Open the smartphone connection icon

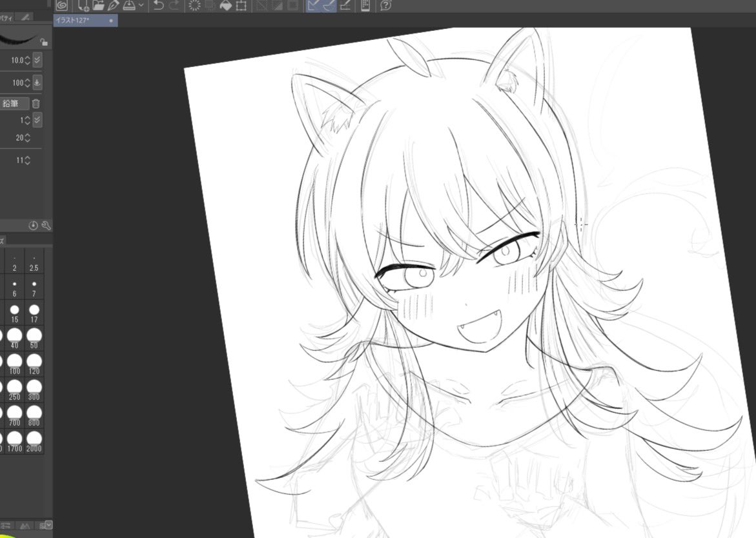pyautogui.click(x=365, y=5)
